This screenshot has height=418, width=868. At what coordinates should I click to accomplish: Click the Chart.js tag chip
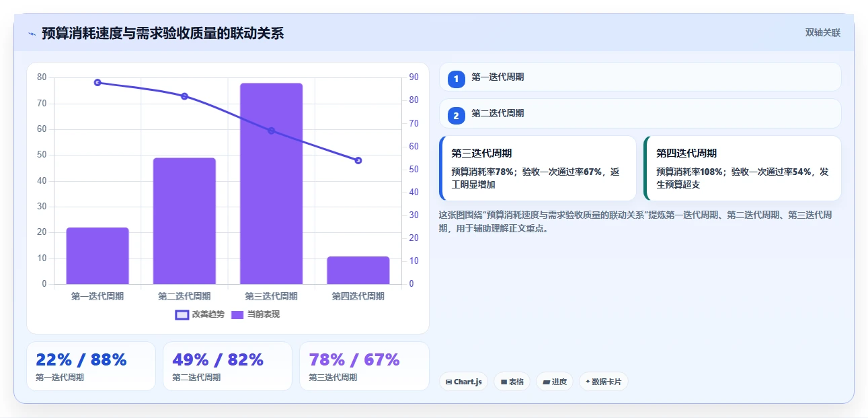point(464,382)
